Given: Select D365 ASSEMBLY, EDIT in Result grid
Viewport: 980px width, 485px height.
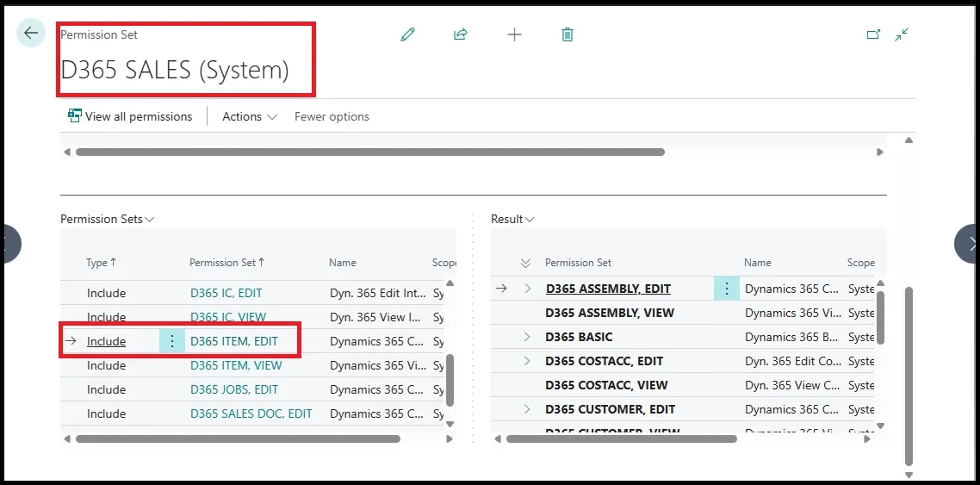Looking at the screenshot, I should [608, 289].
